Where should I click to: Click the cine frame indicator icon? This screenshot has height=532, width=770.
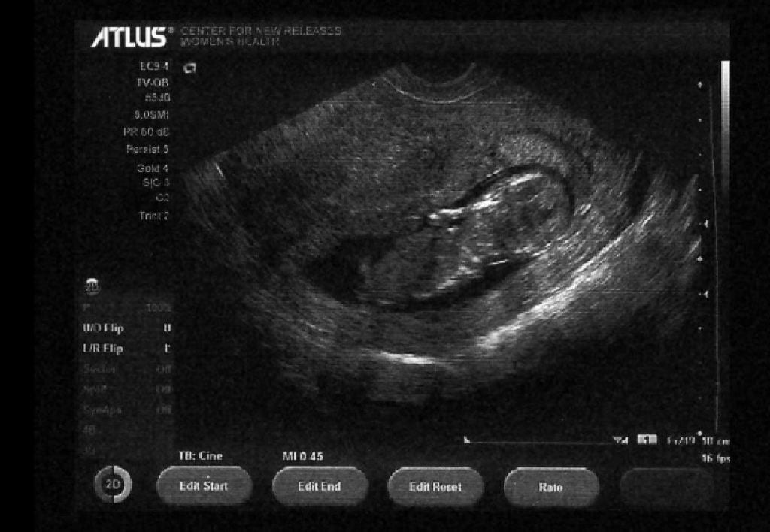coord(647,440)
